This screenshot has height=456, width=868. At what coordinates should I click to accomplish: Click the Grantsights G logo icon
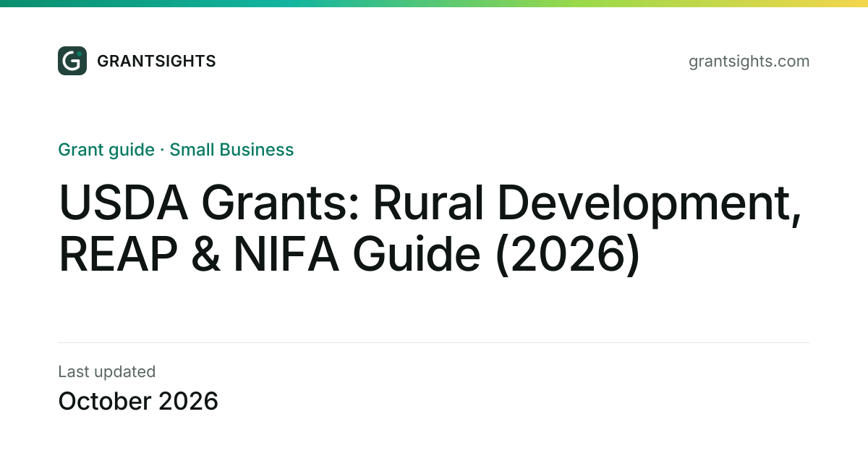pyautogui.click(x=72, y=61)
